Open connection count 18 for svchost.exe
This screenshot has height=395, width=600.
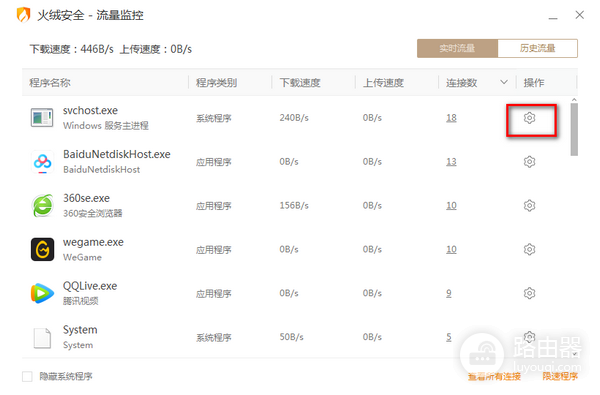[x=452, y=118]
